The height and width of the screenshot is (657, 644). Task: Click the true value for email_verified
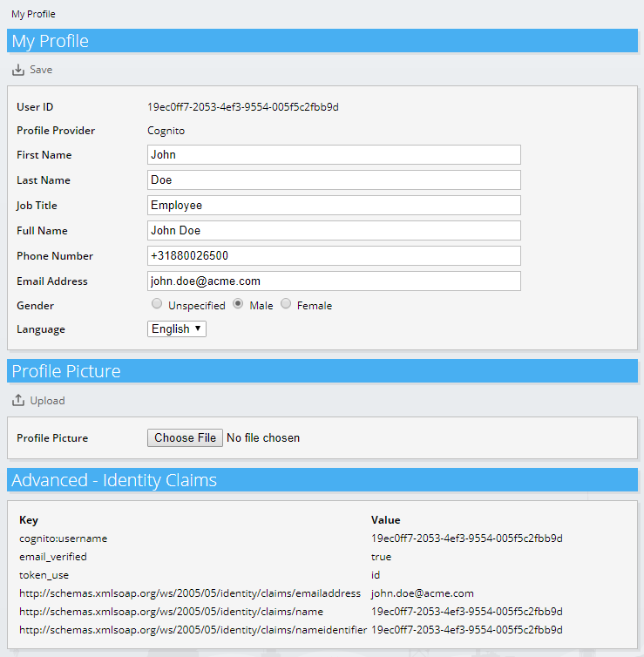(382, 557)
